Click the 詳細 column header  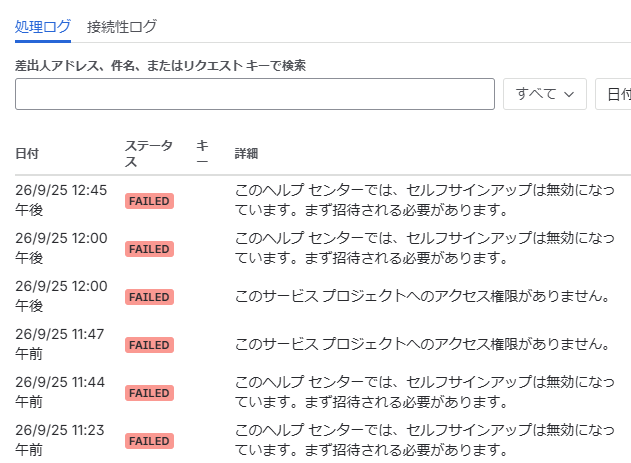246,154
